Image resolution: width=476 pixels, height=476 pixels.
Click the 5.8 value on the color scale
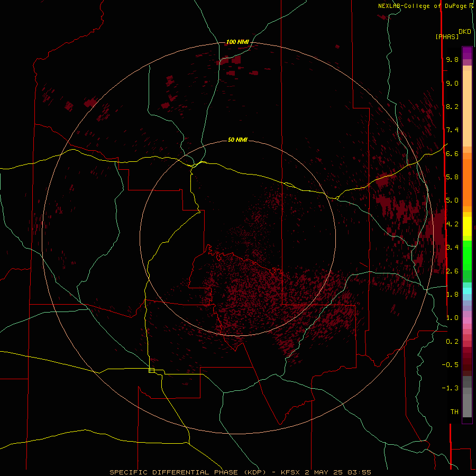pos(452,177)
